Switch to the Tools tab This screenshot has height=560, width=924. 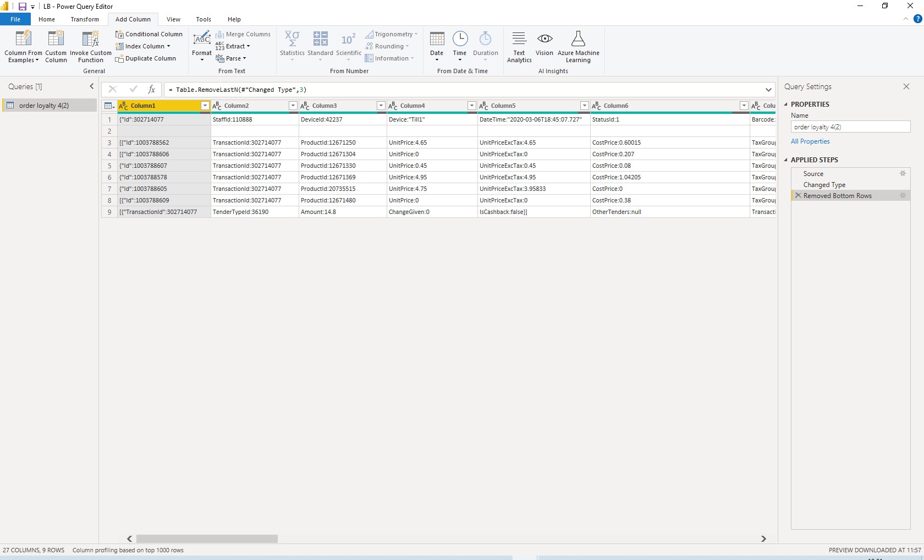204,19
